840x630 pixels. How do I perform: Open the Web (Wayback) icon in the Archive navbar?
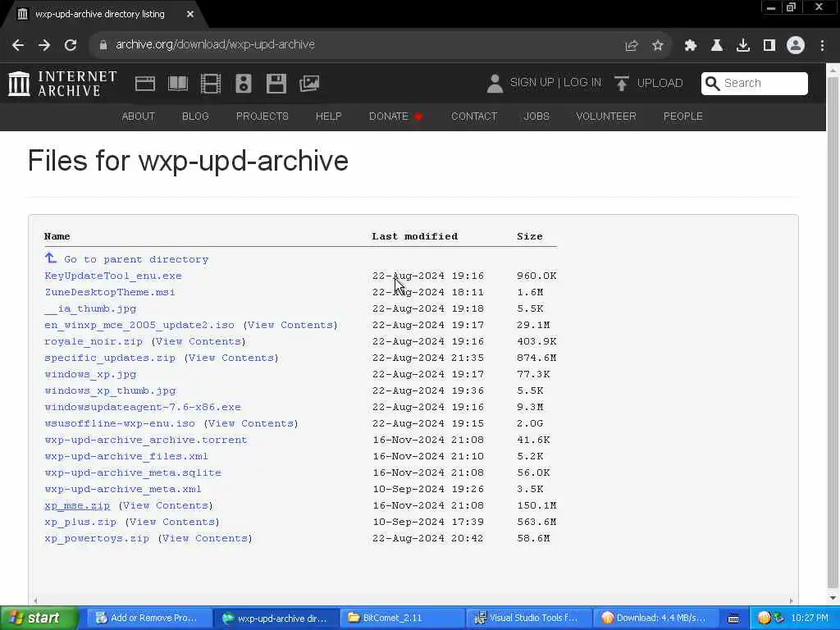[144, 84]
